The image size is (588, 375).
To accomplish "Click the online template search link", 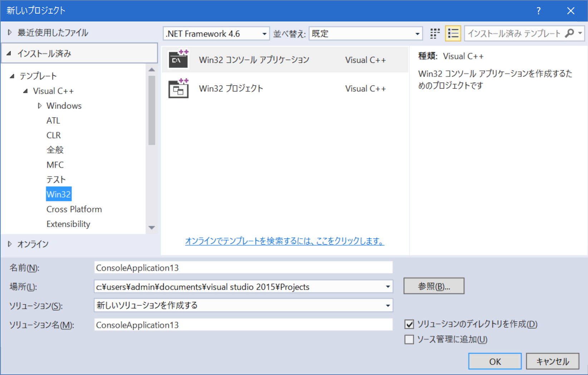I will 284,241.
